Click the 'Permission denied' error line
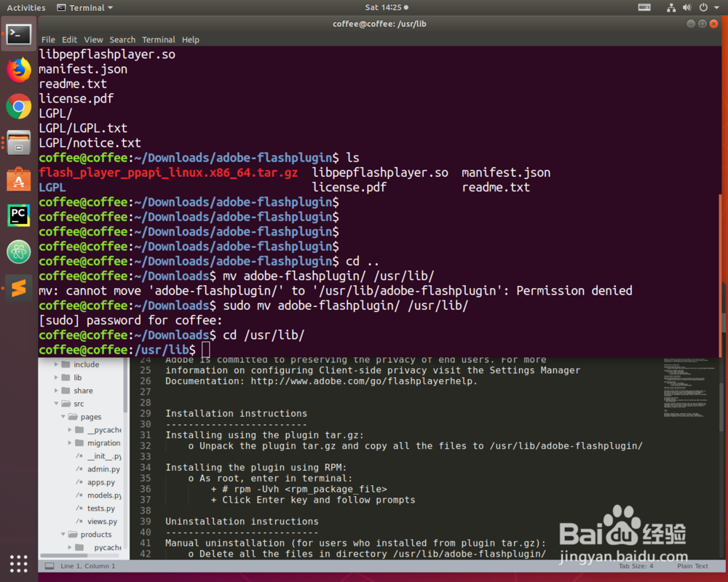The image size is (728, 582). (x=335, y=291)
